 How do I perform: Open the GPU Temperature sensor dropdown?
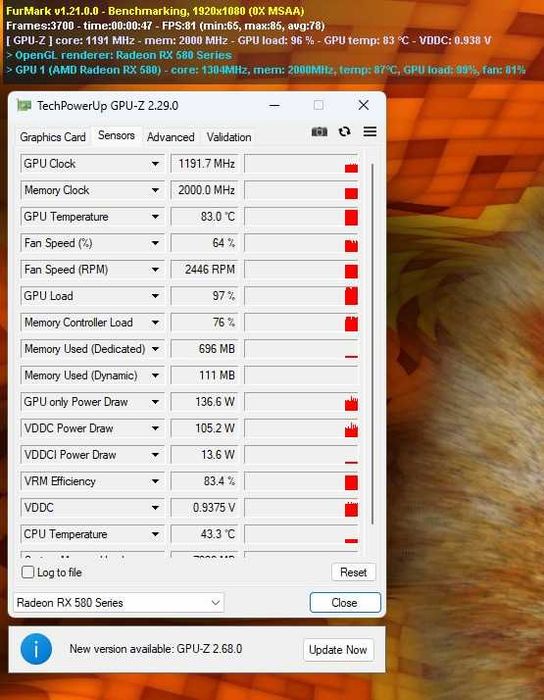[x=155, y=217]
